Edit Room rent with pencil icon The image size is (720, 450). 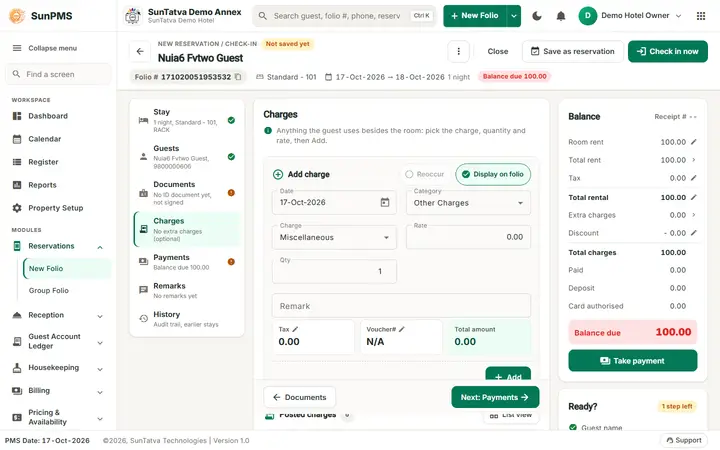(x=693, y=142)
